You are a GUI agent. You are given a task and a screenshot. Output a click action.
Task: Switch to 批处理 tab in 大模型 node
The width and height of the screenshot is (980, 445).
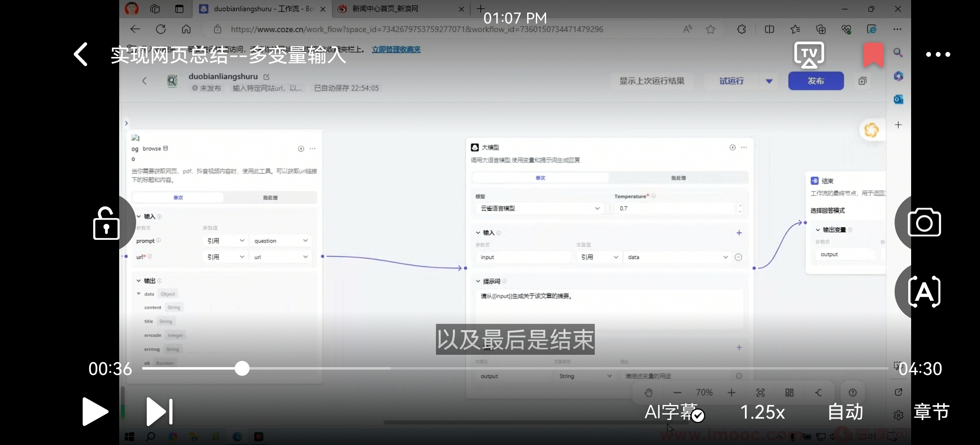pyautogui.click(x=678, y=178)
